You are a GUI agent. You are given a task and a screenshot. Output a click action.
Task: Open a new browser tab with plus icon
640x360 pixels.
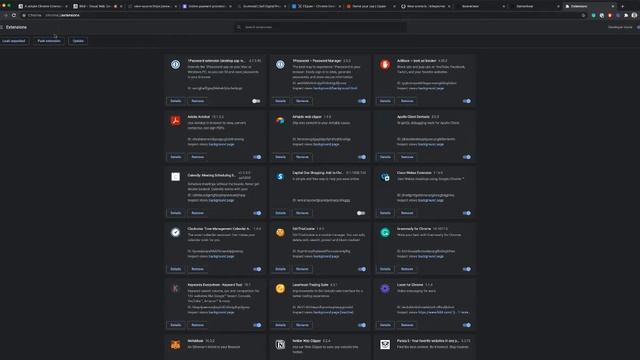622,6
